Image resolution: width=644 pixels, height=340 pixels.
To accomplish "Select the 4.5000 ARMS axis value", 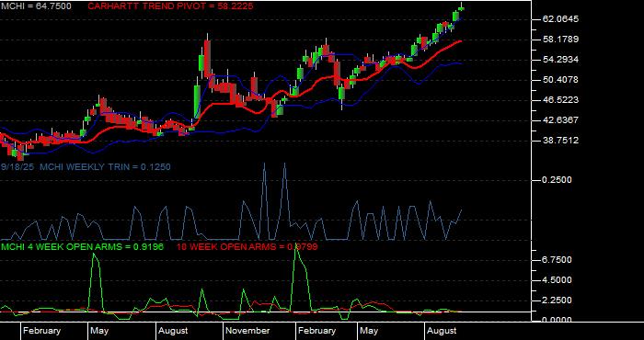I will point(557,280).
